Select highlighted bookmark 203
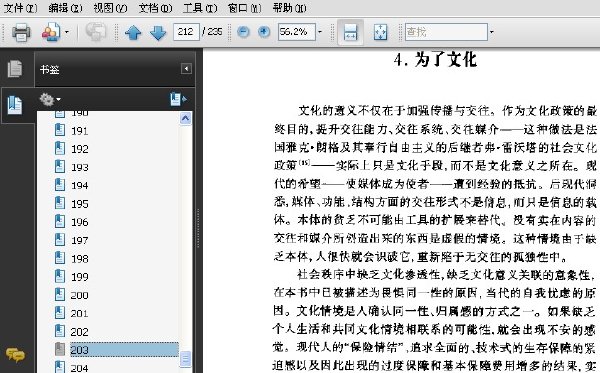The height and width of the screenshot is (373, 600). pos(124,350)
